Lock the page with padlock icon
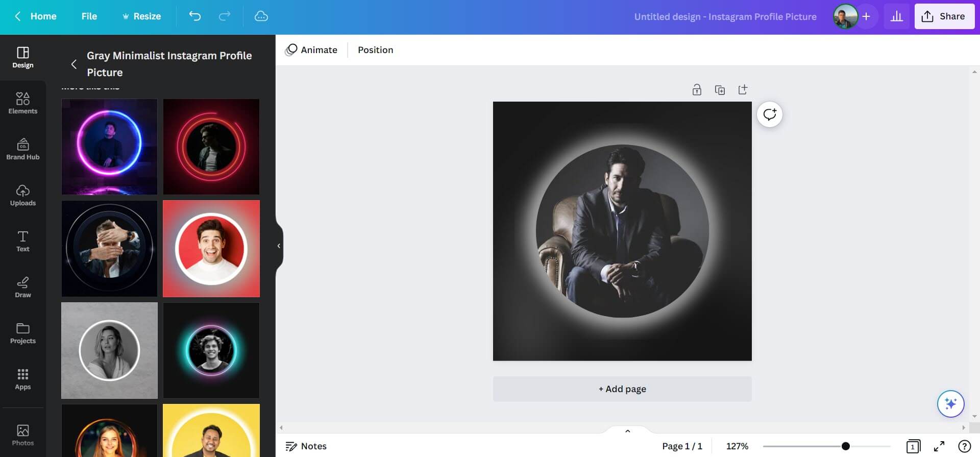 [x=696, y=90]
